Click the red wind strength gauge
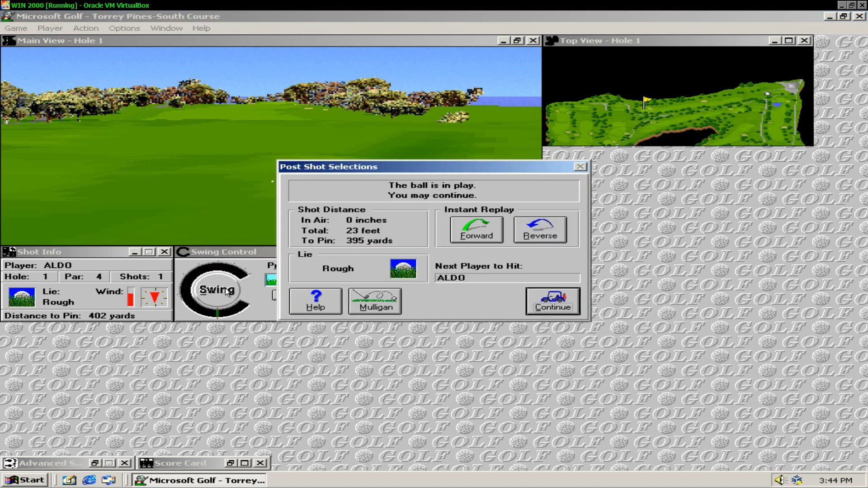 click(129, 297)
